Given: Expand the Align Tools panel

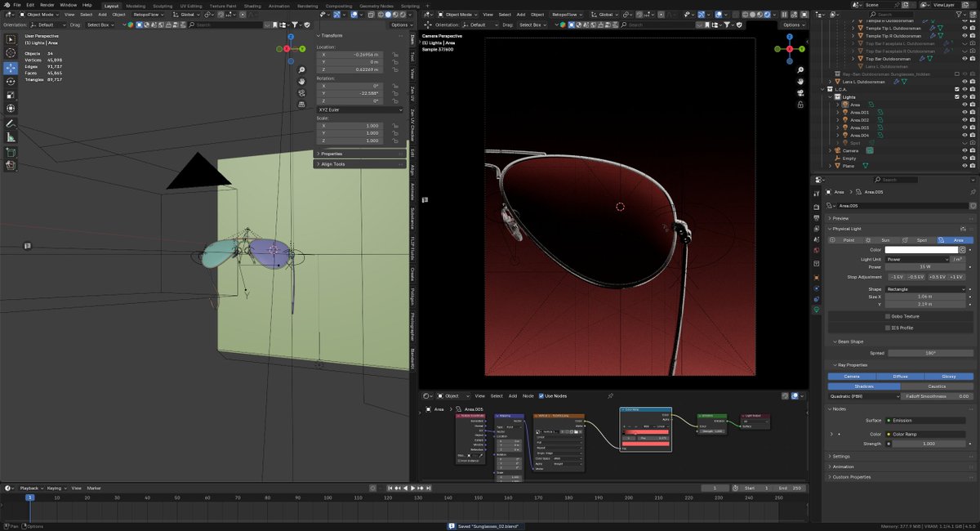Looking at the screenshot, I should click(360, 164).
